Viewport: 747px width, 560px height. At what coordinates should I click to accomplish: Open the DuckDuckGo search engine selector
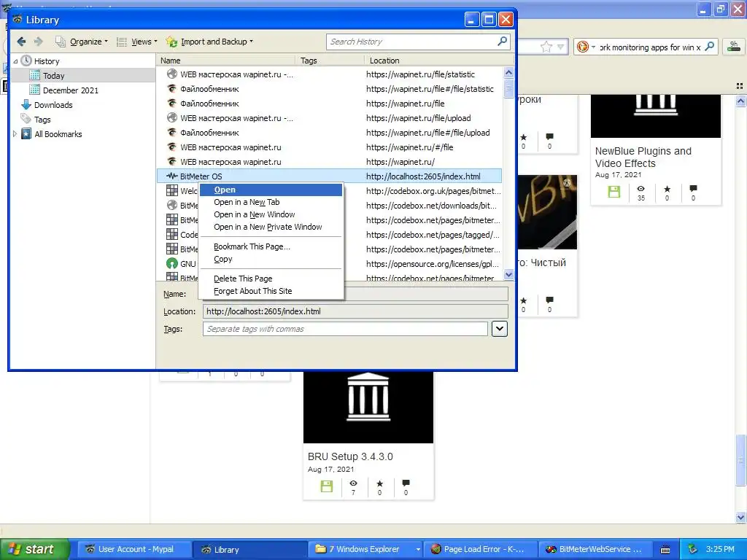(x=586, y=47)
